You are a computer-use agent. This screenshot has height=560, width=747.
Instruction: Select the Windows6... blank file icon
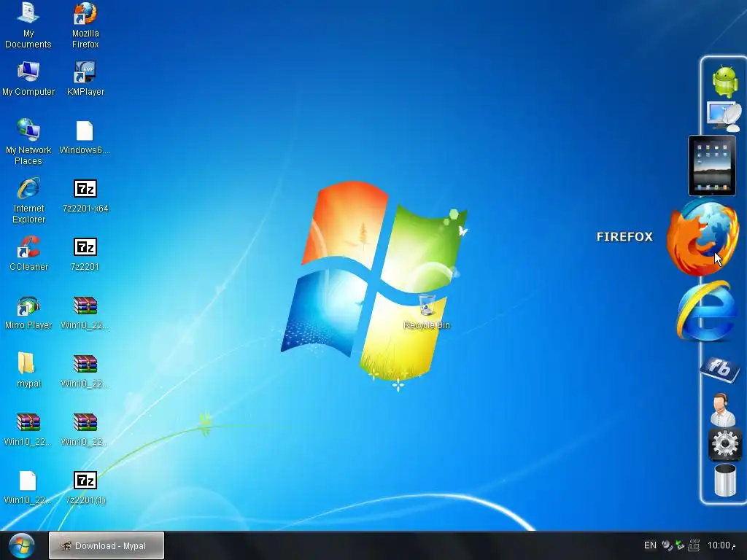(x=85, y=137)
